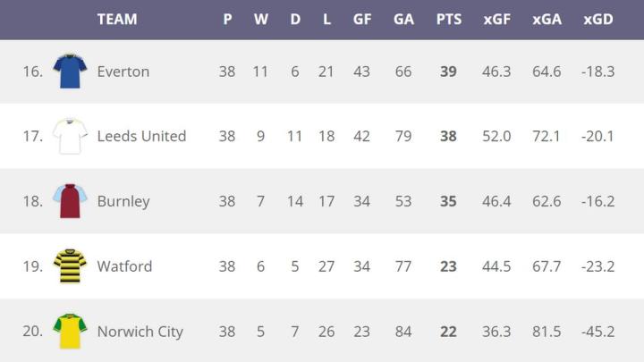Open the Everton team link
644x362 pixels.
123,72
